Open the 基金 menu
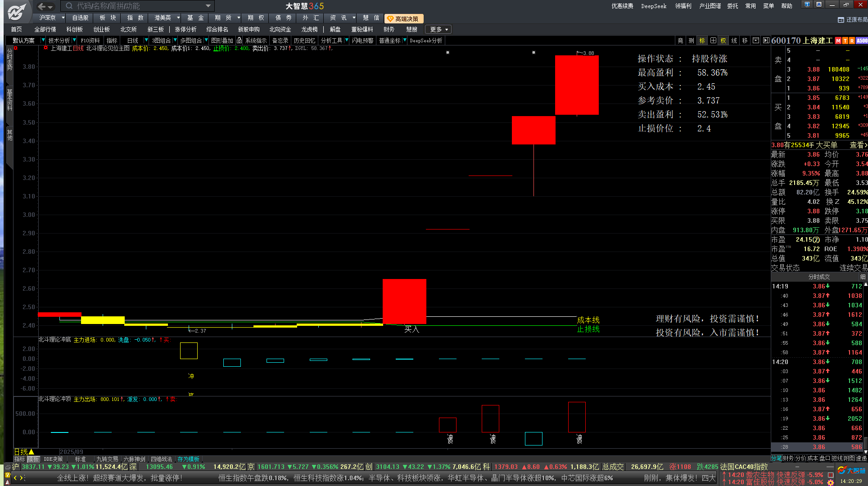868x486 pixels. [195, 18]
